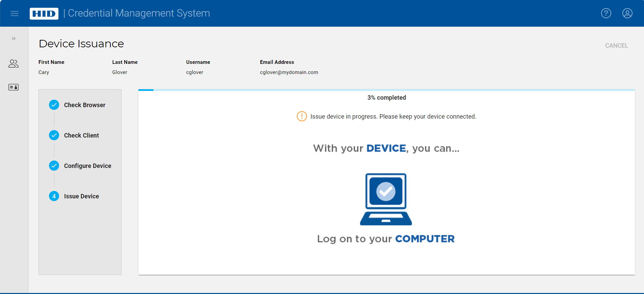The height and width of the screenshot is (294, 644).
Task: Expand the sidebar with double chevron
Action: pyautogui.click(x=14, y=39)
